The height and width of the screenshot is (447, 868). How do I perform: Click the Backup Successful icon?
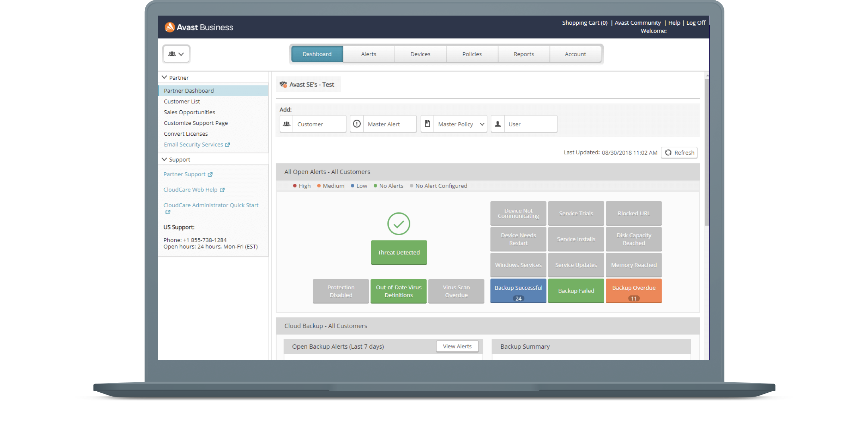pos(517,292)
